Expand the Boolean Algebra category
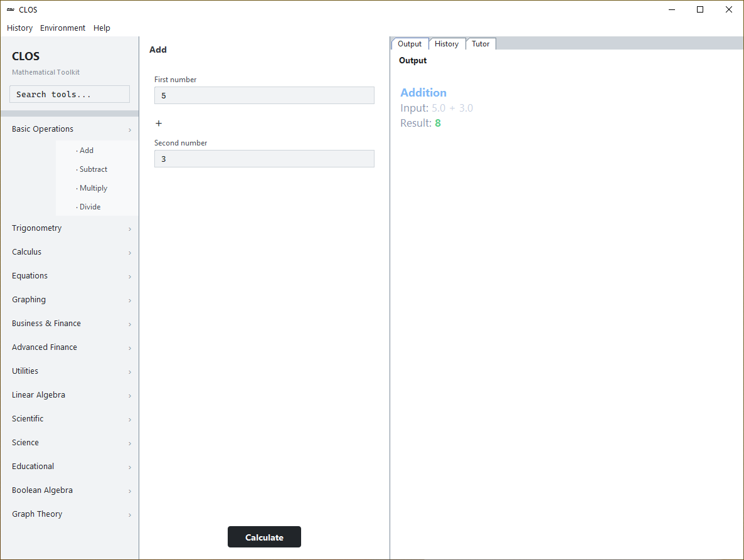 (70, 490)
